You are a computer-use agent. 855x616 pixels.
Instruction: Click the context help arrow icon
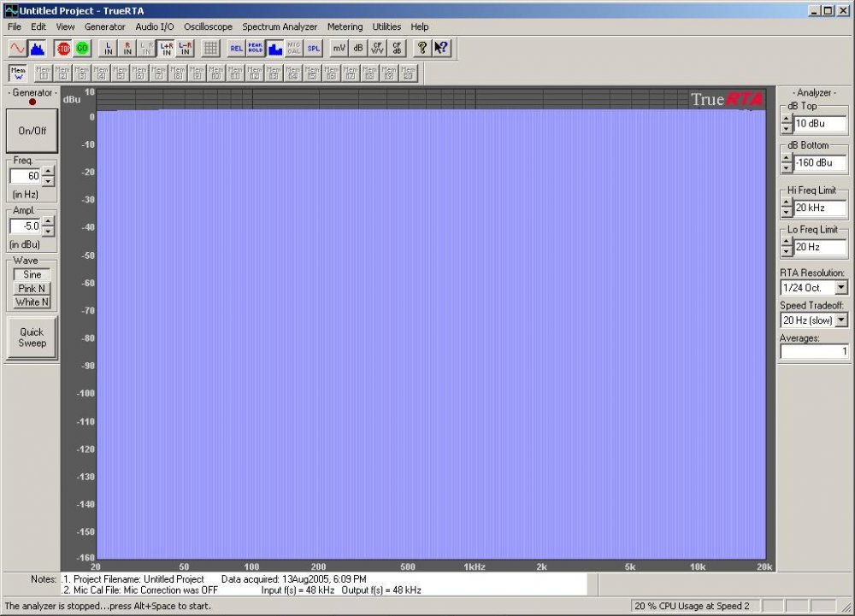click(x=442, y=49)
